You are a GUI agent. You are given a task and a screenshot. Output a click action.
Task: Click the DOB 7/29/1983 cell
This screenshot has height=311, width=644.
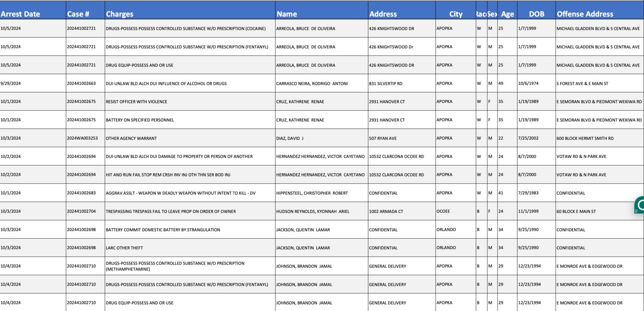coord(536,193)
